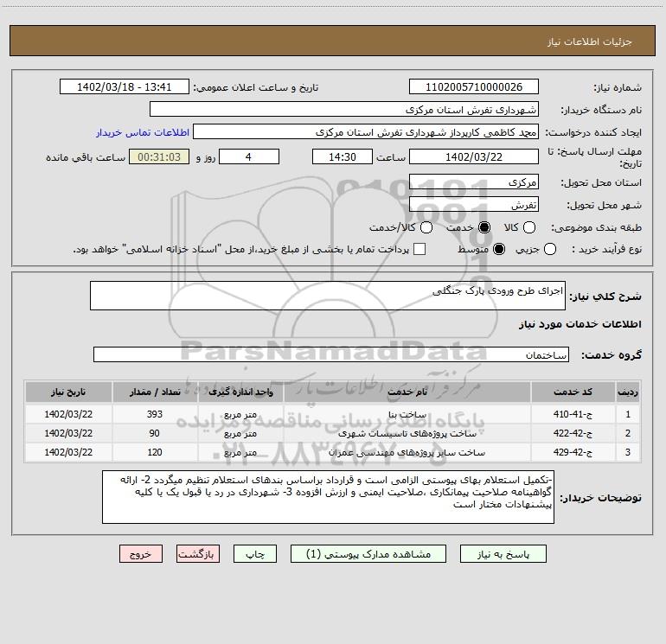666x644 pixels.
Task: Click the quantity value 393
Action: tap(155, 414)
